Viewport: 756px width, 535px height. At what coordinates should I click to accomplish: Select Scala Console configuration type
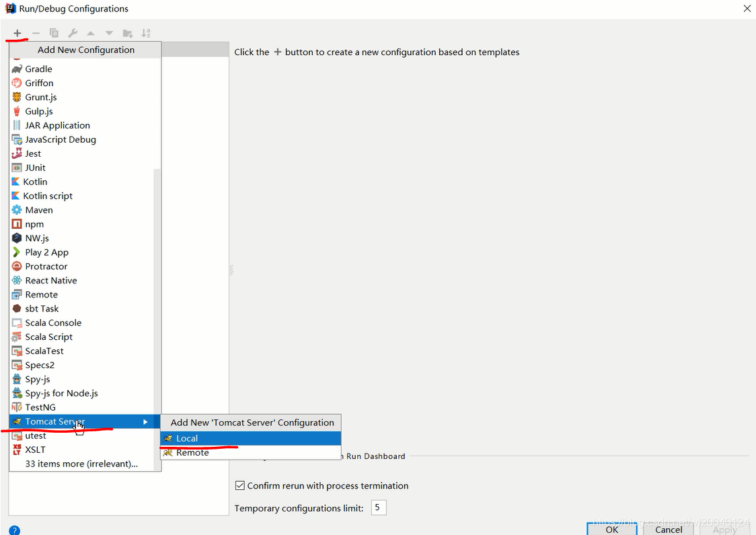click(x=82, y=323)
